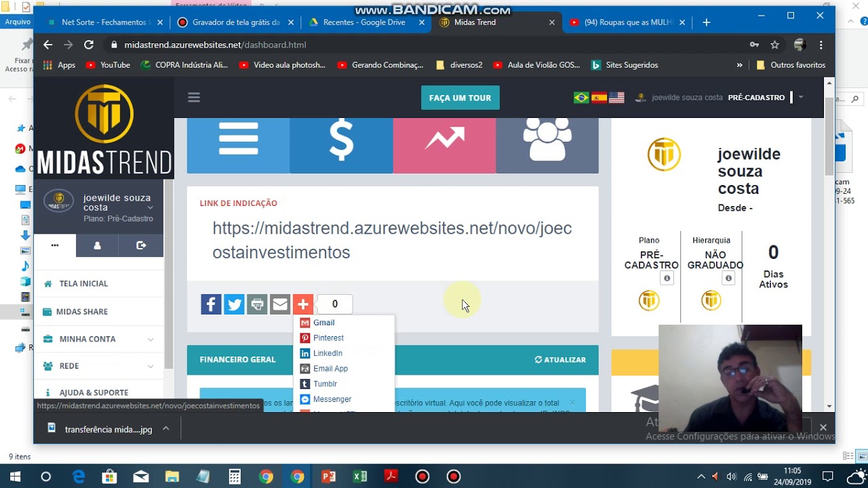Open Sites Sugeridos bookmark
This screenshot has width=868, height=488.
[x=625, y=65]
